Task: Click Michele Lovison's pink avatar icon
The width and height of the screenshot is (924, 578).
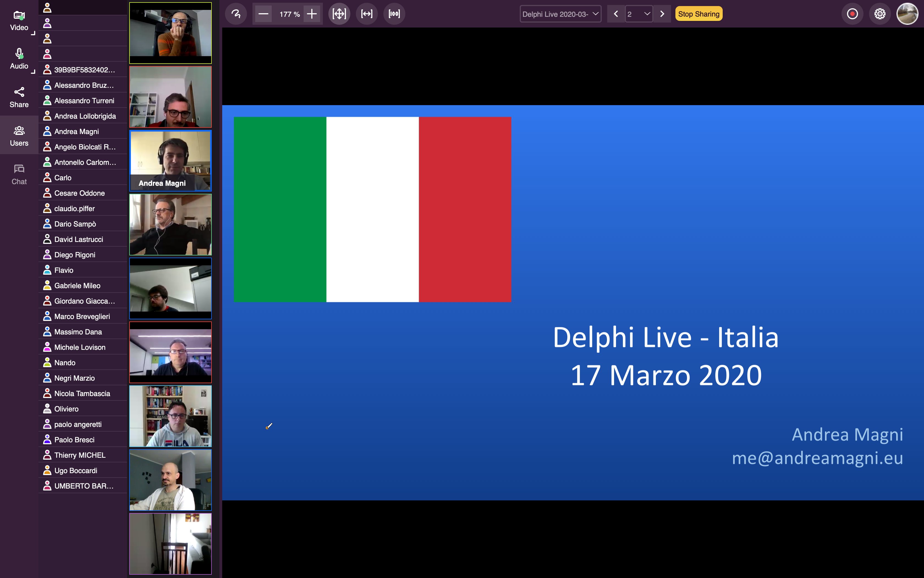Action: 47,347
